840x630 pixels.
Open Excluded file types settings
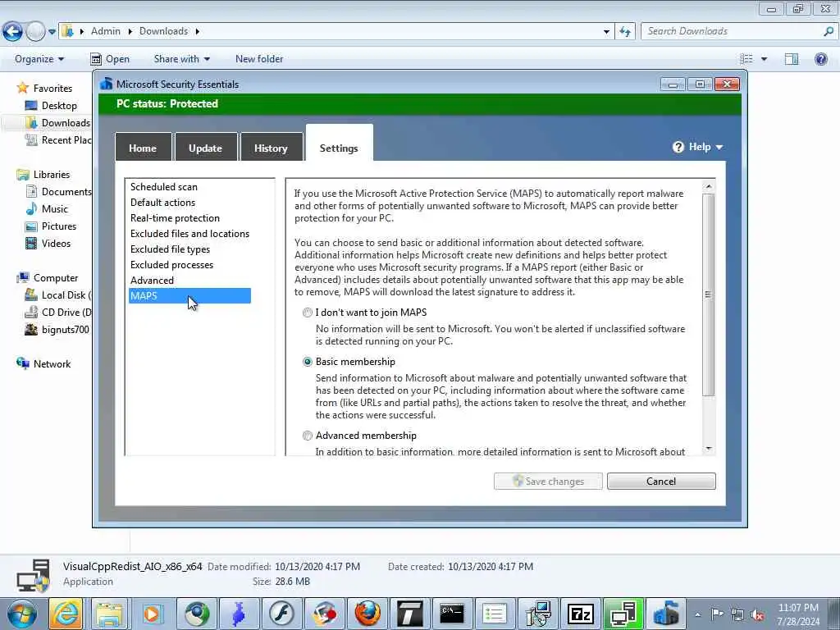tap(171, 249)
